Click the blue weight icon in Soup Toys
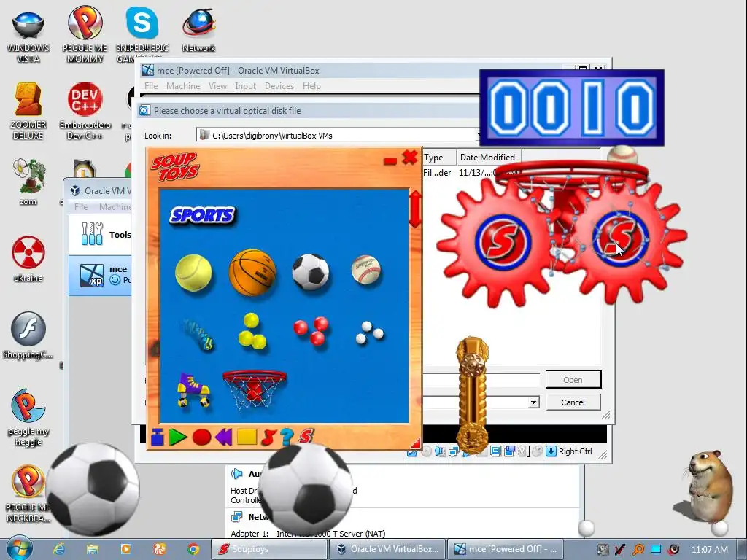This screenshot has height=560, width=747. click(x=158, y=437)
